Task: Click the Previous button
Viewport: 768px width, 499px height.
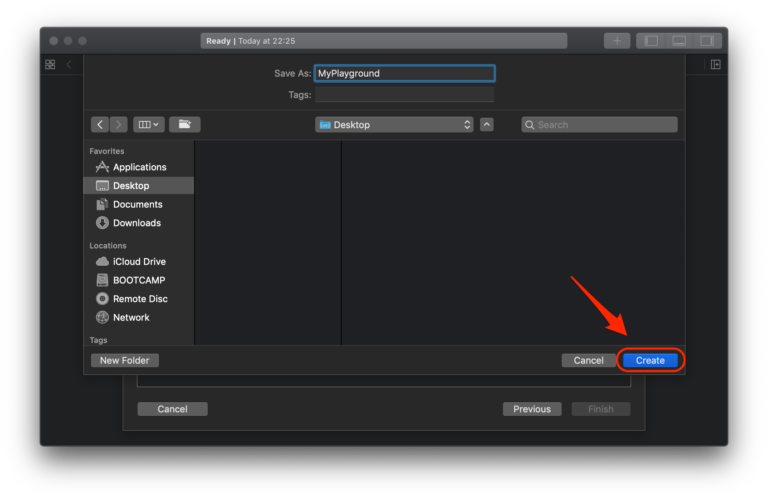Action: tap(531, 409)
